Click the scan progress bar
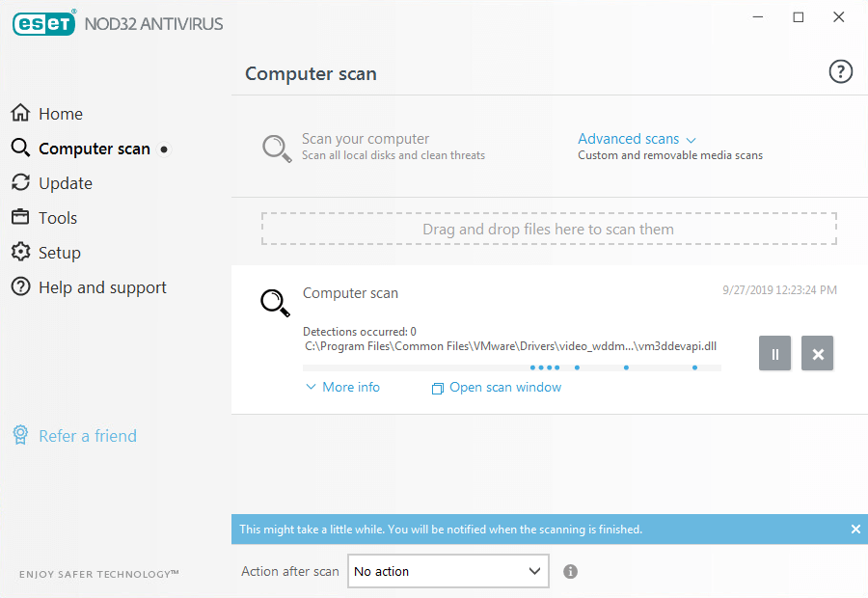Image resolution: width=868 pixels, height=598 pixels. tap(511, 367)
